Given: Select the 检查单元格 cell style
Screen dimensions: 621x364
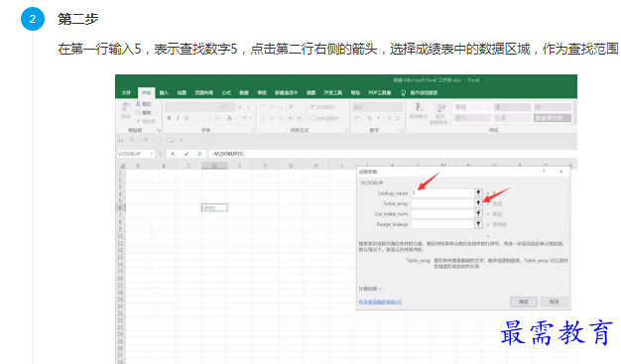Looking at the screenshot, I should 553,118.
